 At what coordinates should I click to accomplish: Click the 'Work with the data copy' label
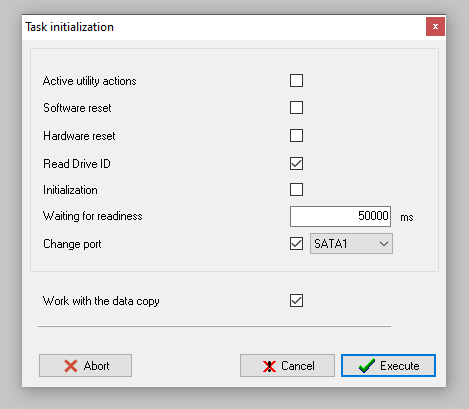point(101,301)
